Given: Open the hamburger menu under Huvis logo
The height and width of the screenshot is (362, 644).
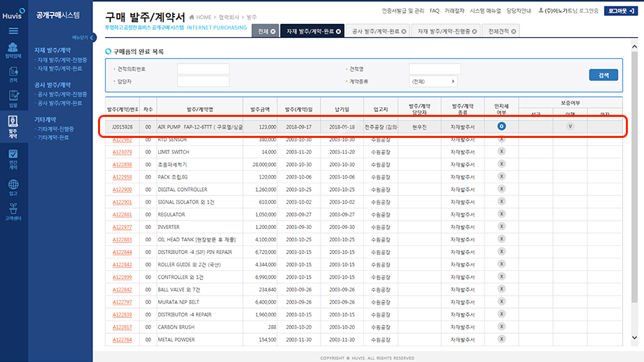Looking at the screenshot, I should pos(13,31).
